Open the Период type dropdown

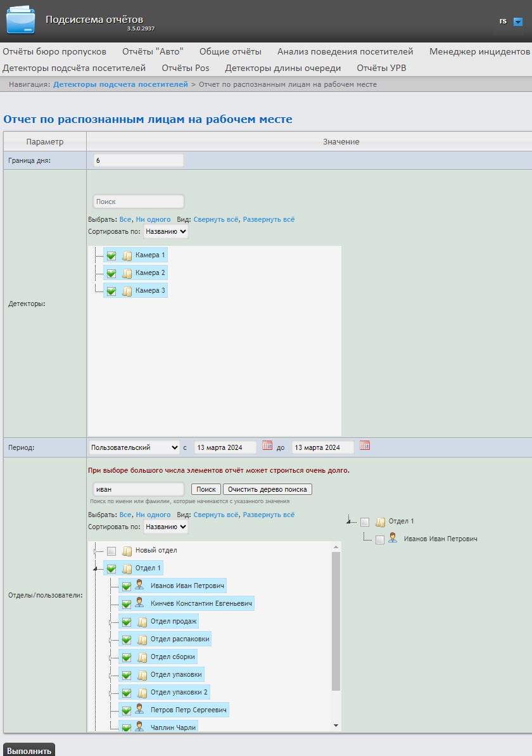[135, 447]
